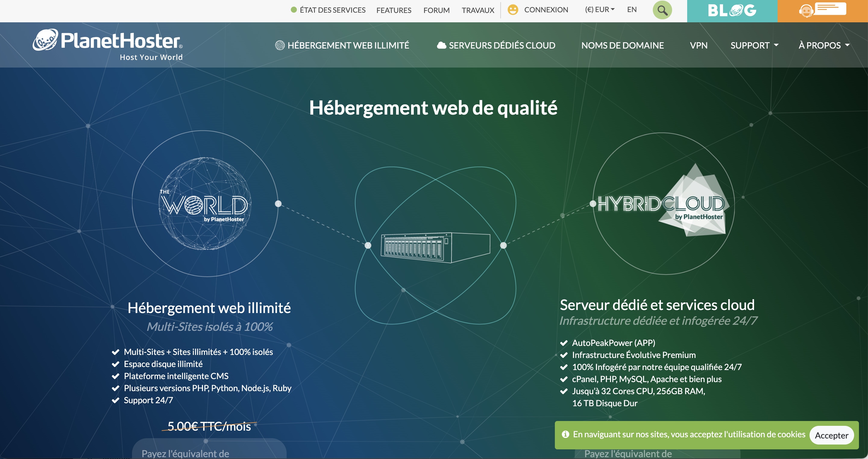868x459 pixels.
Task: Click the Serveur dédié et services cloud heading
Action: click(657, 305)
